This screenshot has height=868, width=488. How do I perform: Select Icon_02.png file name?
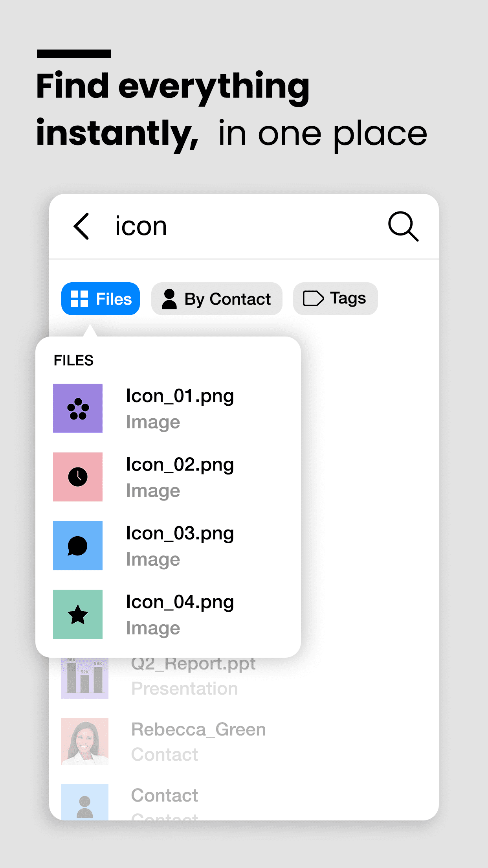tap(180, 465)
